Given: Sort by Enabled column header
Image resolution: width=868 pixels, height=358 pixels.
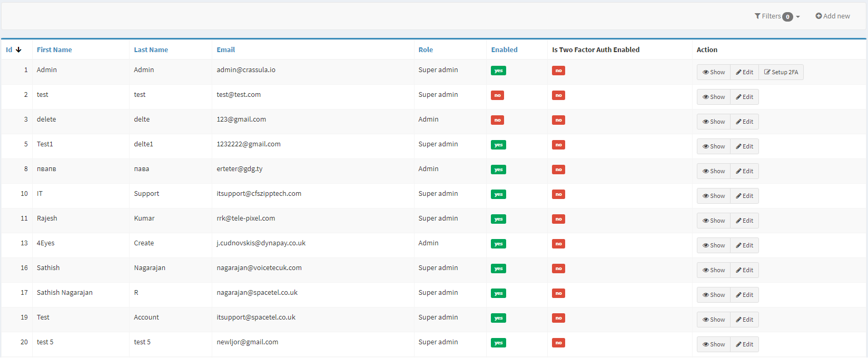Looking at the screenshot, I should 504,50.
